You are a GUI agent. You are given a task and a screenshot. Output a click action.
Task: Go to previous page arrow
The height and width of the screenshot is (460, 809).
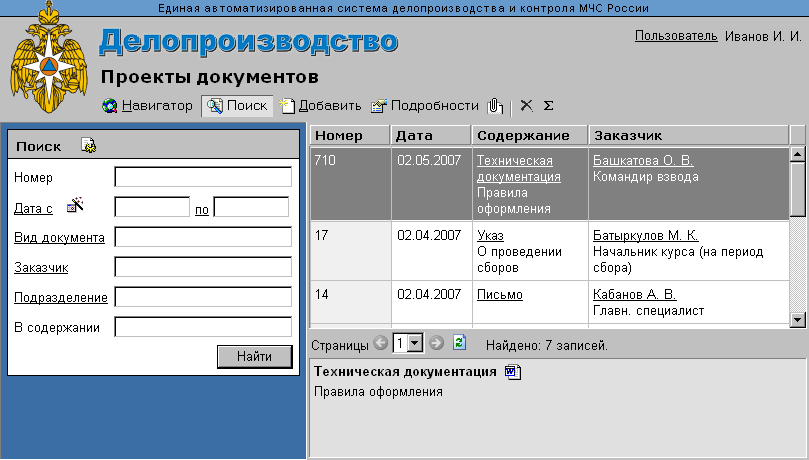pyautogui.click(x=381, y=343)
